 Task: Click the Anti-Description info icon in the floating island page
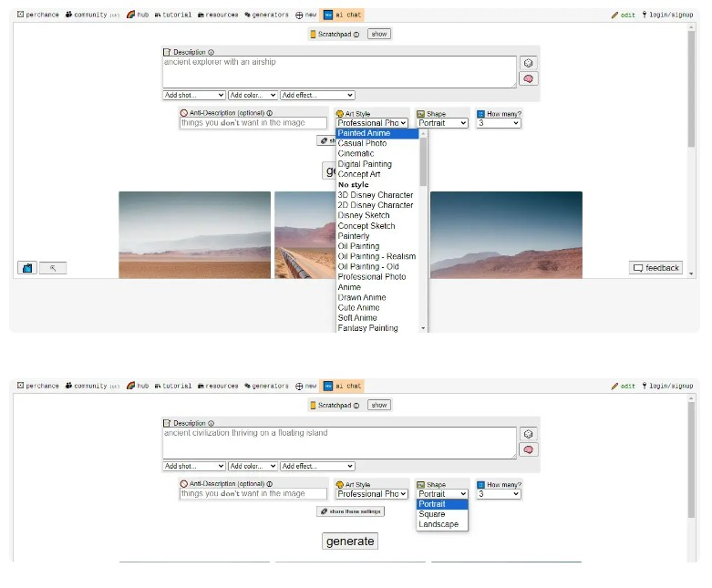pos(269,484)
